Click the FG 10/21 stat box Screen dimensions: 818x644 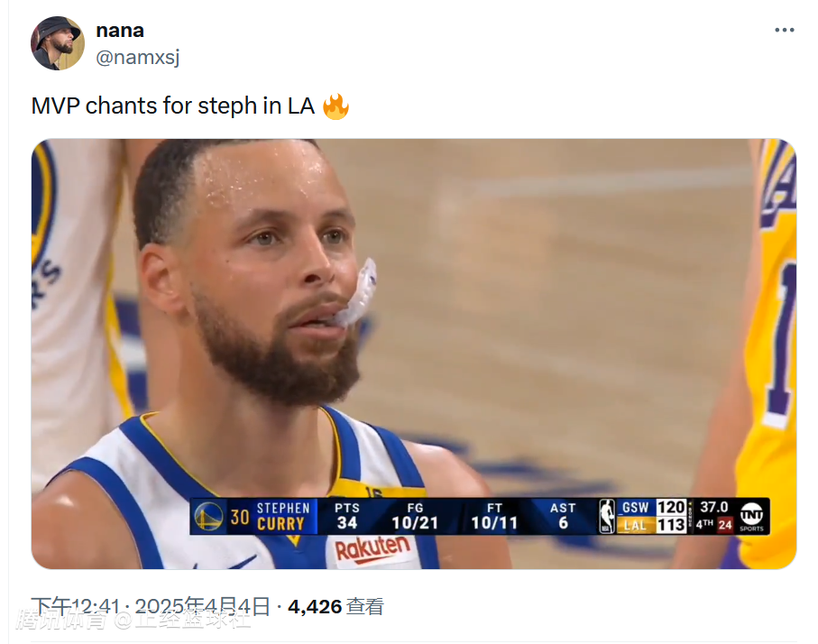click(415, 516)
